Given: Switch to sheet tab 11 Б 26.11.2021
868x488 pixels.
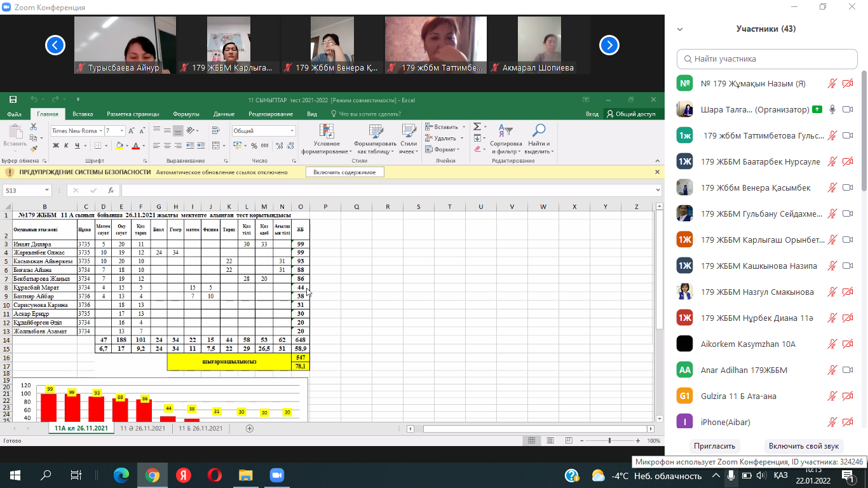Looking at the screenshot, I should (x=200, y=428).
